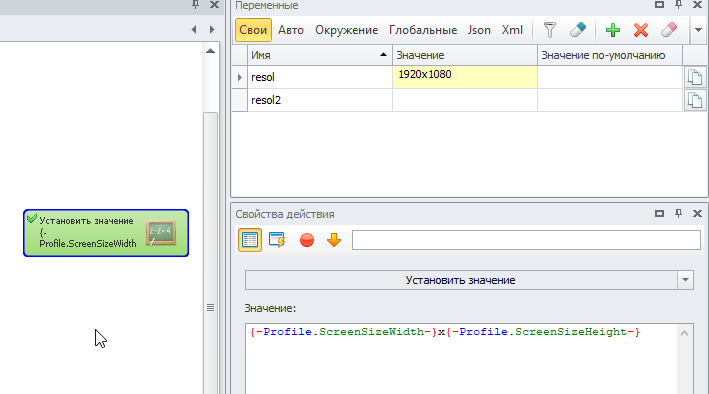Switch to the Авто tab
This screenshot has width=709, height=394.
click(291, 30)
